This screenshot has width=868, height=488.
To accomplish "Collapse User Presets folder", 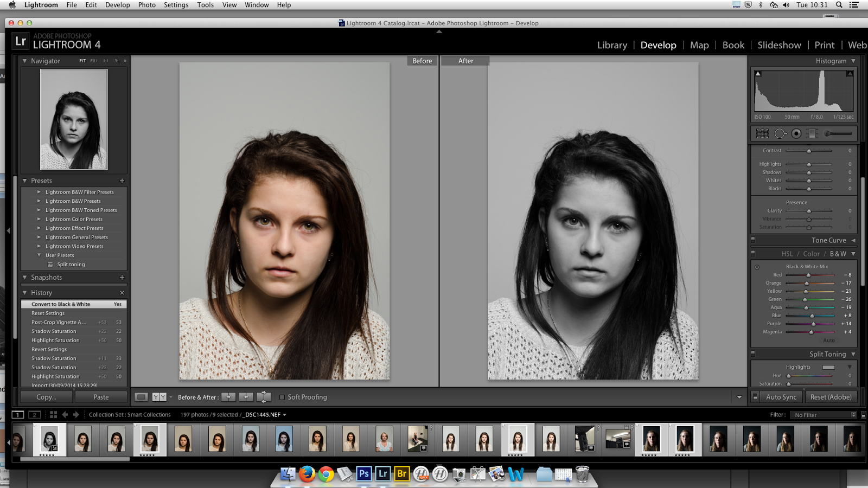I will point(39,255).
